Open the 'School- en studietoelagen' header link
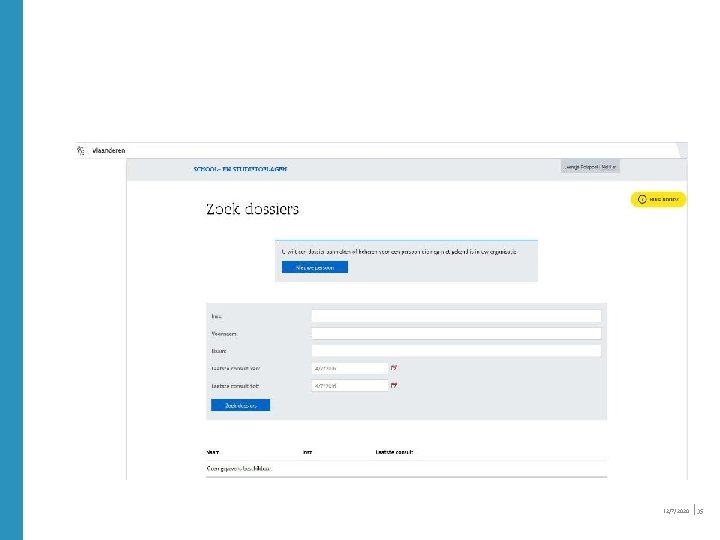 [240, 169]
